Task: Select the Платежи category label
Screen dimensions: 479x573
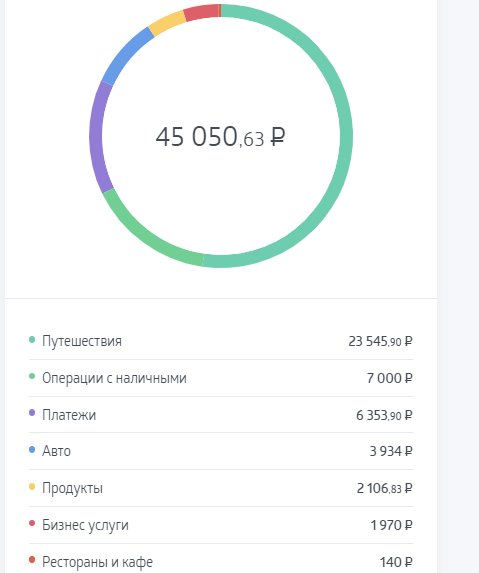Action: tap(69, 415)
